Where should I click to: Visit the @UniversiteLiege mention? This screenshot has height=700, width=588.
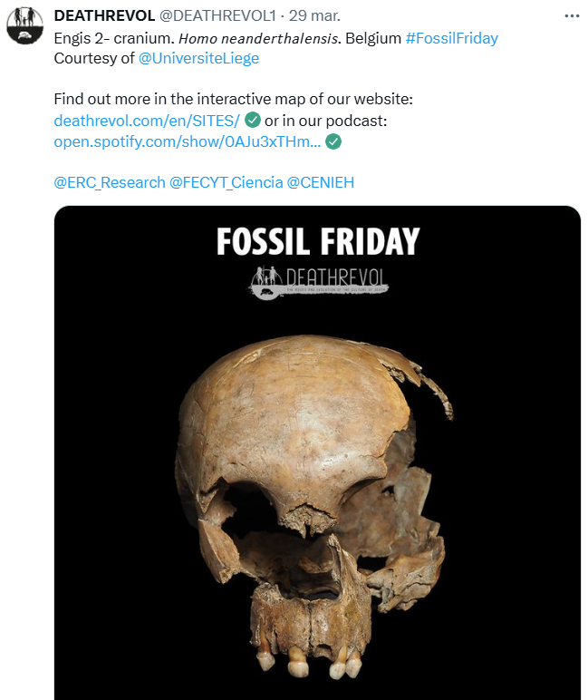coord(198,58)
